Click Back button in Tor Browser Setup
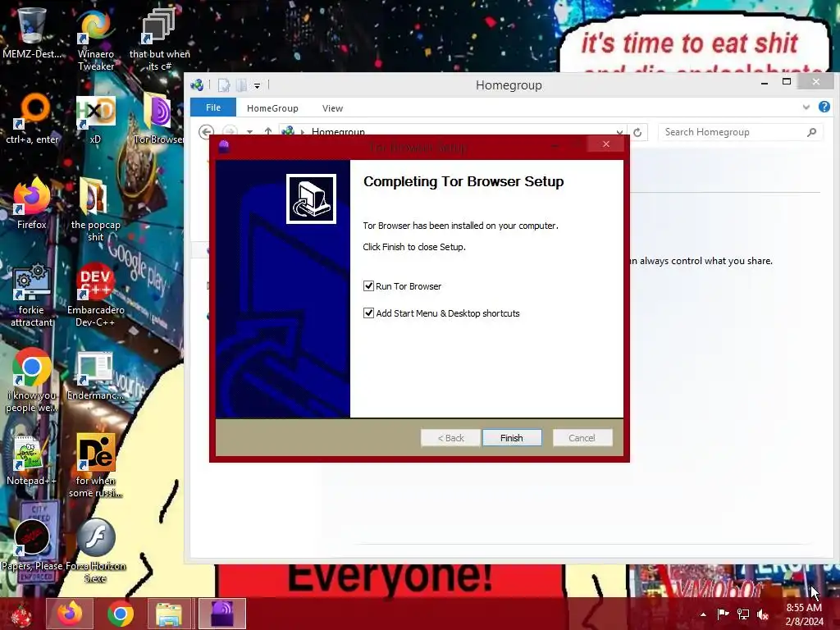The height and width of the screenshot is (630, 840). (x=450, y=438)
